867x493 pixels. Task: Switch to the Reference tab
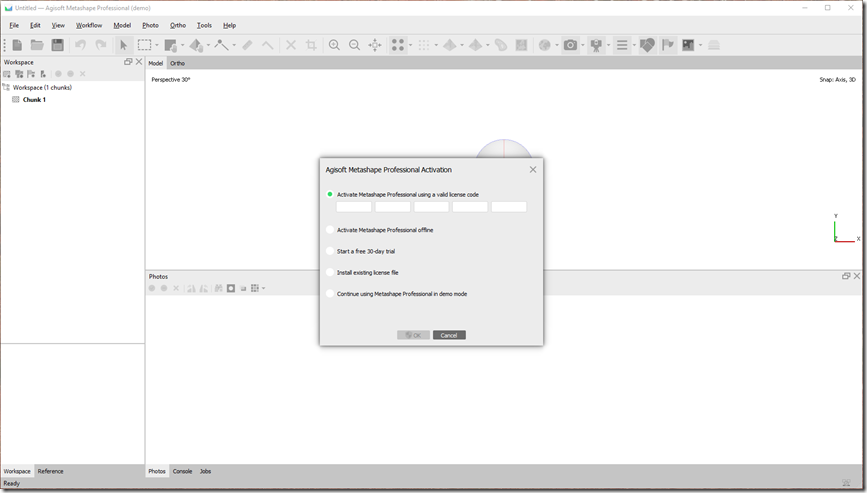pyautogui.click(x=50, y=471)
